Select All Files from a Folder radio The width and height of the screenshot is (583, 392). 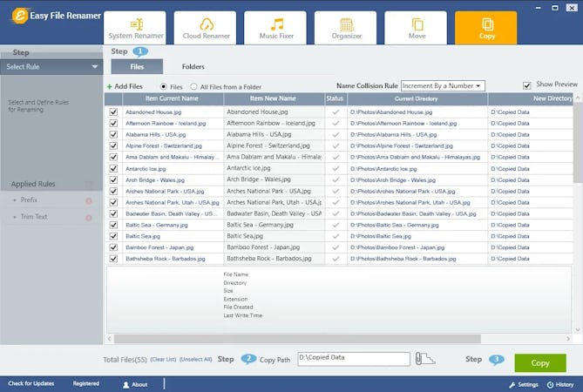193,86
